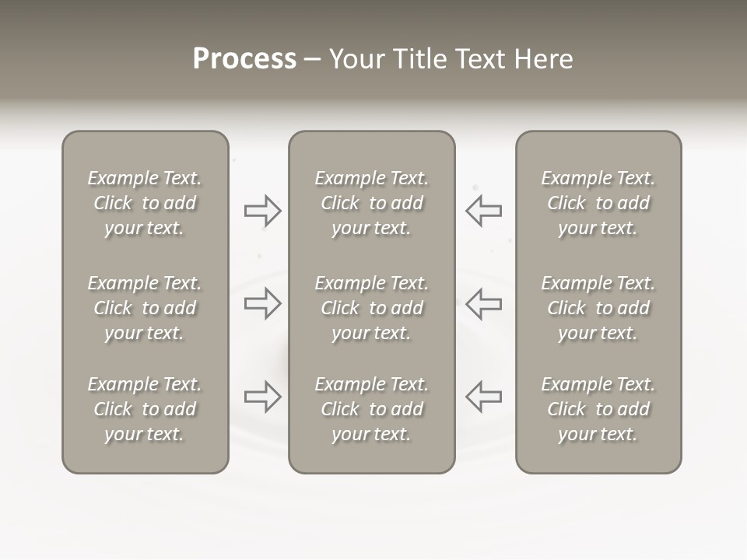Screen dimensions: 747x560
Task: Select middle example text in center column
Action: point(372,308)
